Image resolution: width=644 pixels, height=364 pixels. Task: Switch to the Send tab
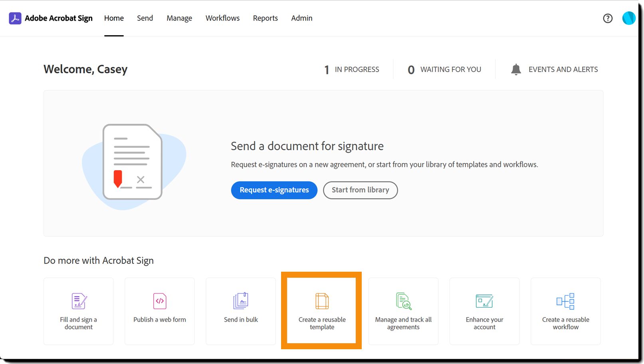tap(145, 18)
